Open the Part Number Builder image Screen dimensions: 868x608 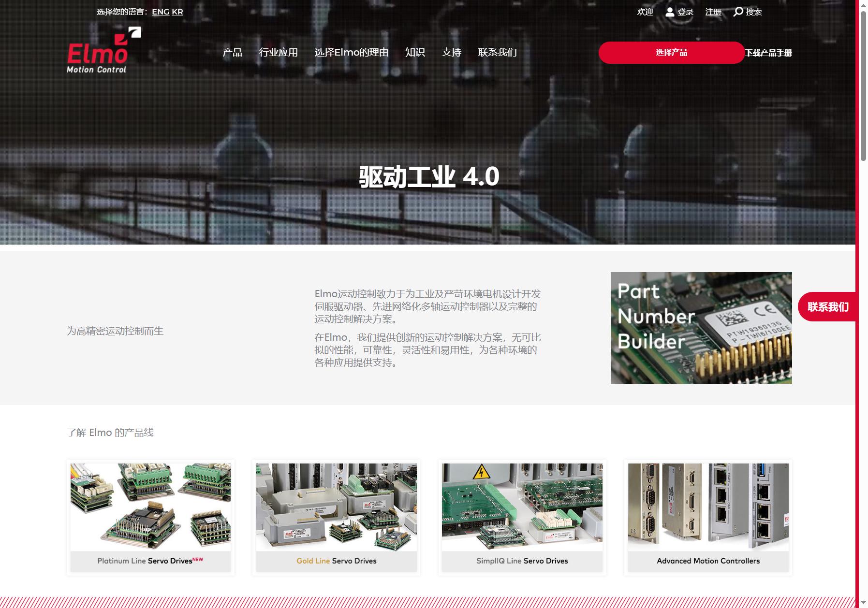coord(701,328)
